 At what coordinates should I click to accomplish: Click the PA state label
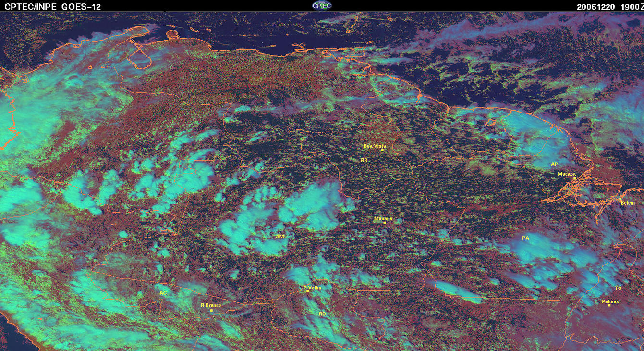[525, 238]
